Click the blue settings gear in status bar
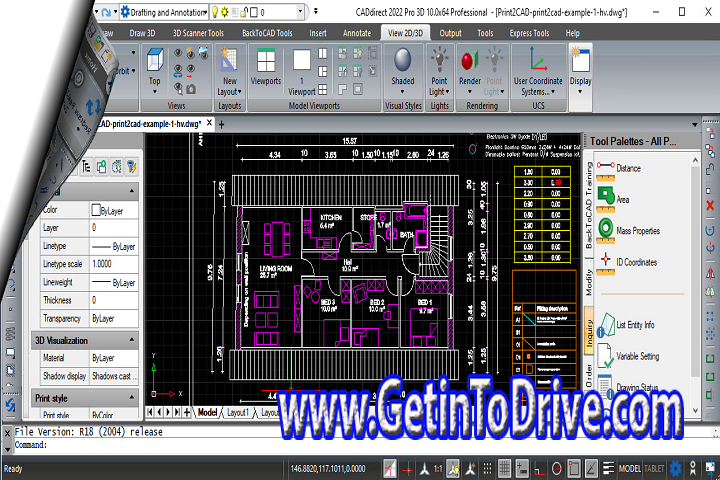Image resolution: width=720 pixels, height=480 pixels. [x=675, y=469]
